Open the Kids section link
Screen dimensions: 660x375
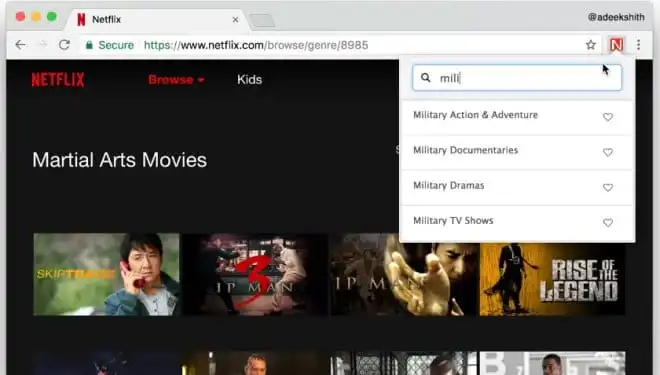(249, 80)
